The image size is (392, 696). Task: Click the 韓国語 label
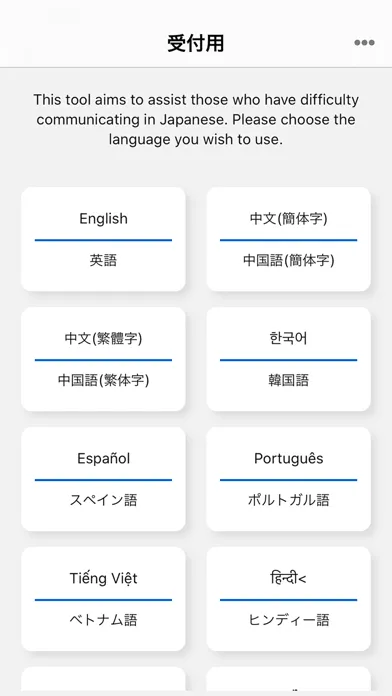coord(289,380)
